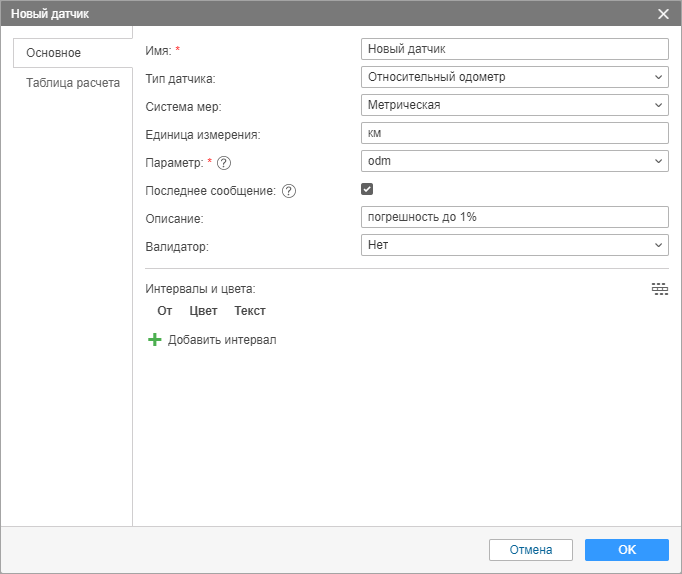Viewport: 682px width, 574px height.
Task: Expand the Система мер dropdown
Action: click(515, 105)
